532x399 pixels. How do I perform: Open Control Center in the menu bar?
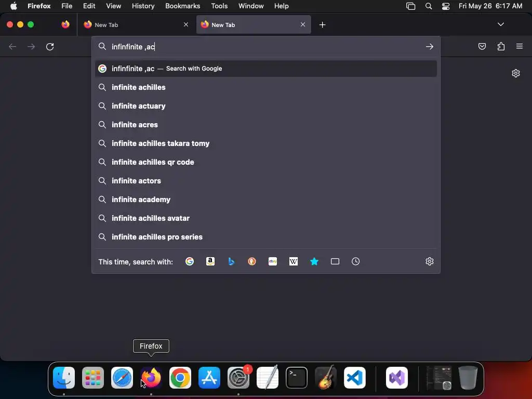click(x=445, y=6)
